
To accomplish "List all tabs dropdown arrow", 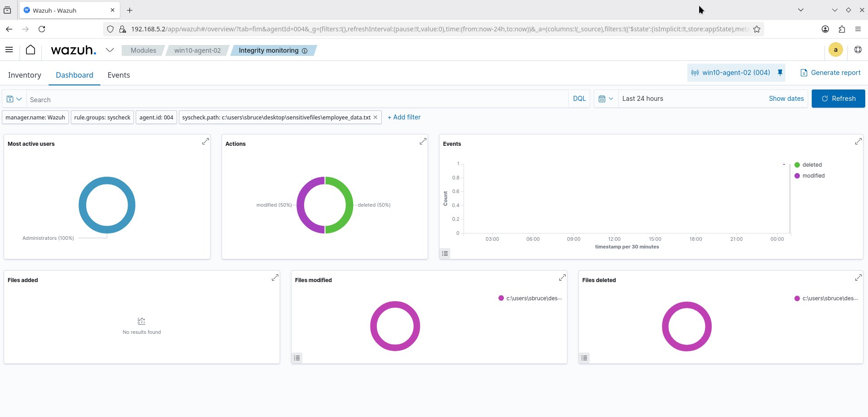I will pos(801,10).
